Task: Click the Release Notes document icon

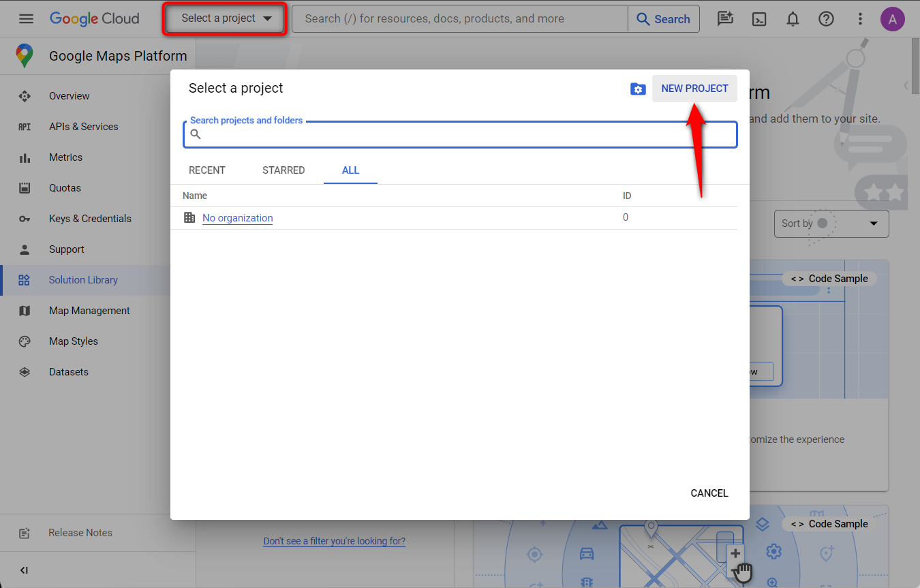Action: pyautogui.click(x=25, y=533)
